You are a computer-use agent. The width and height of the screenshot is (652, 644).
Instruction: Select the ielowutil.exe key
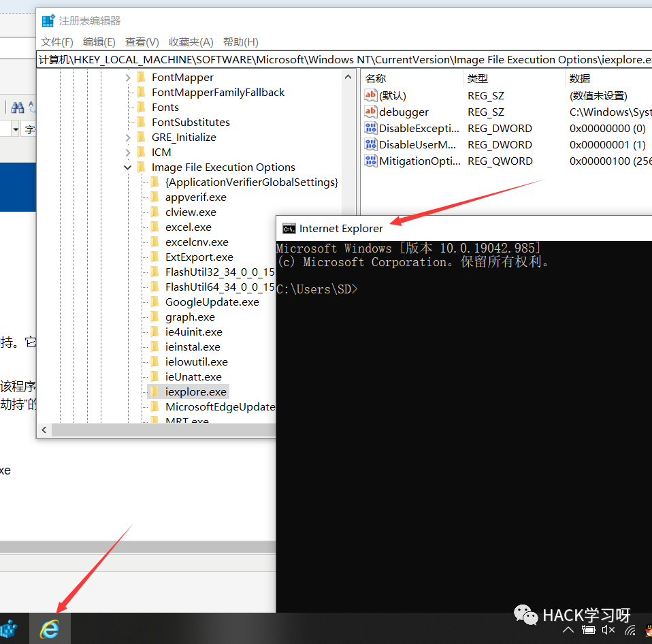pyautogui.click(x=196, y=362)
